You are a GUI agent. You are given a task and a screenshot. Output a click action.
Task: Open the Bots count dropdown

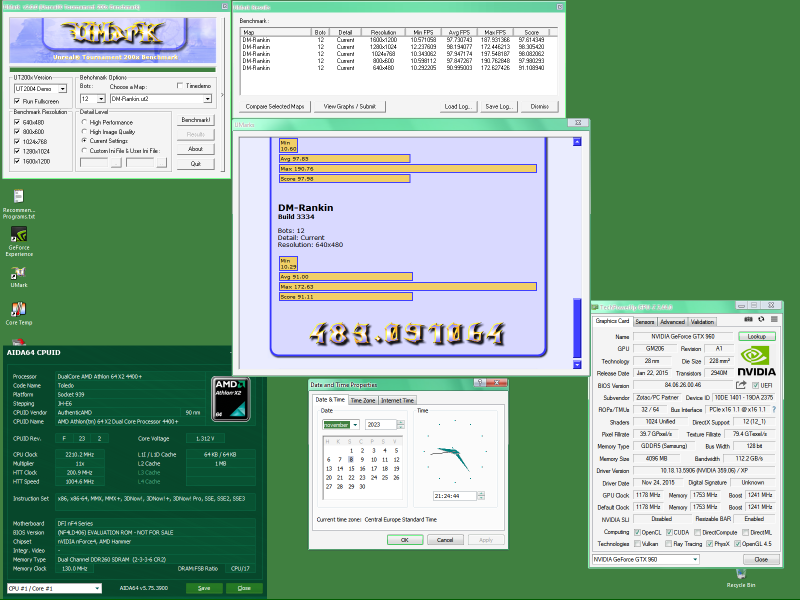pyautogui.click(x=101, y=99)
